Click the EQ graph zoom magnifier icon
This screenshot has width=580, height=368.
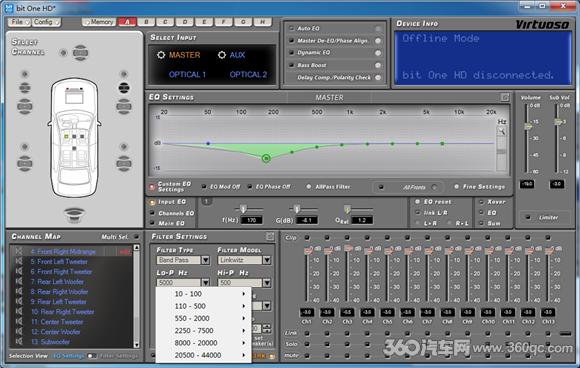[502, 131]
